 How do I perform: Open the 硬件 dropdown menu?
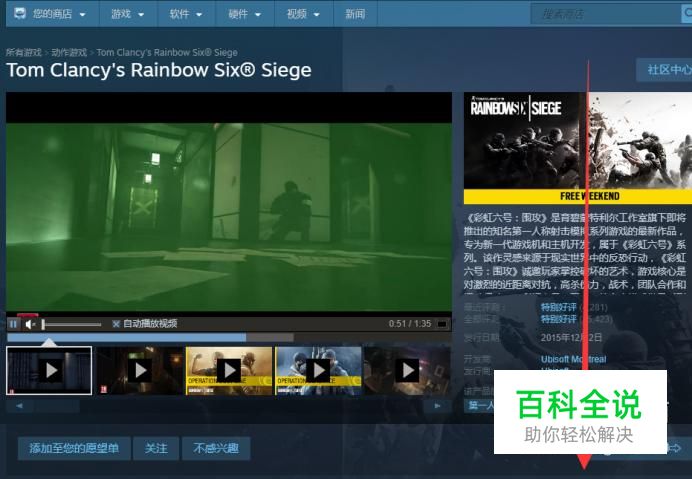point(245,14)
